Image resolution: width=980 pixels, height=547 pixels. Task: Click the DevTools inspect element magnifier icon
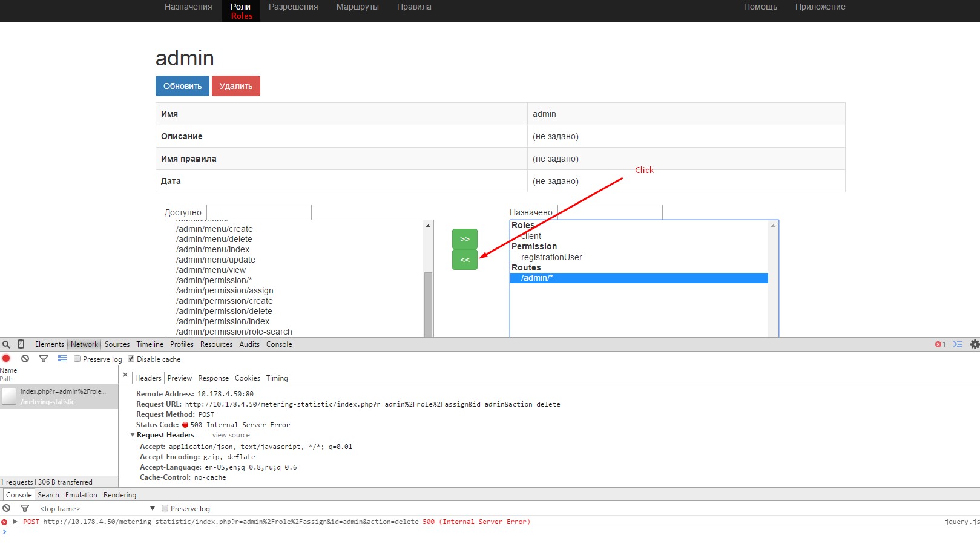pyautogui.click(x=7, y=344)
